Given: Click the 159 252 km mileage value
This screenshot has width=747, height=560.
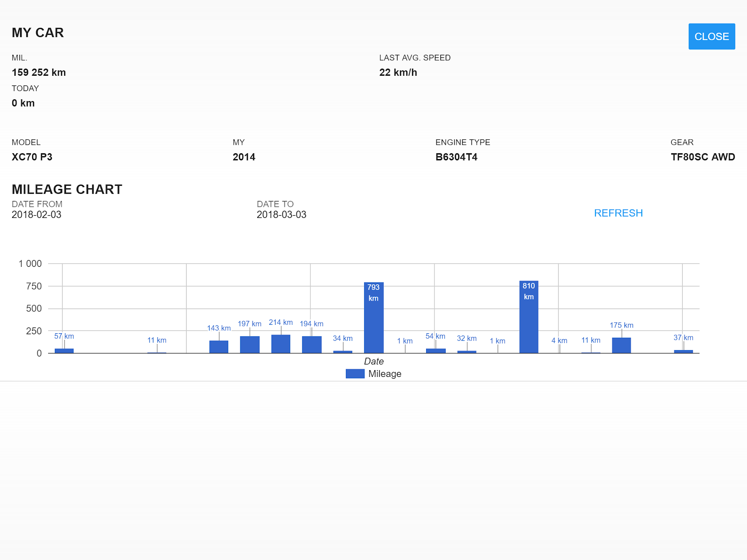Looking at the screenshot, I should click(x=39, y=73).
